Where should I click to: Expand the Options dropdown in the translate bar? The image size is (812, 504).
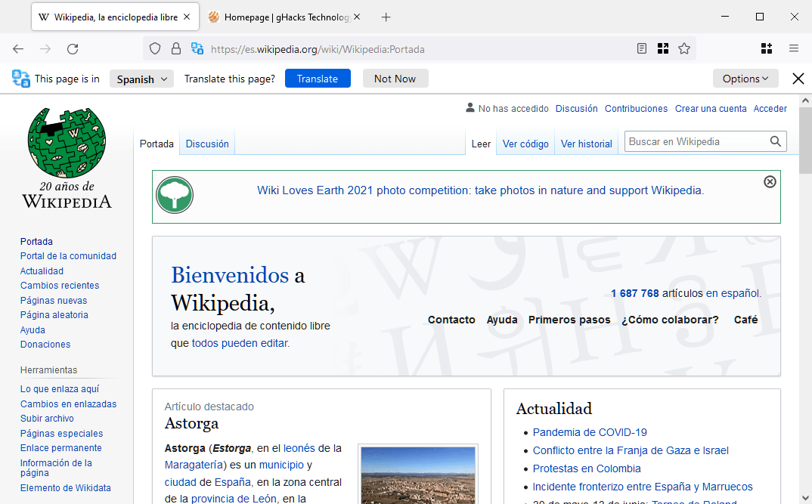coord(745,79)
